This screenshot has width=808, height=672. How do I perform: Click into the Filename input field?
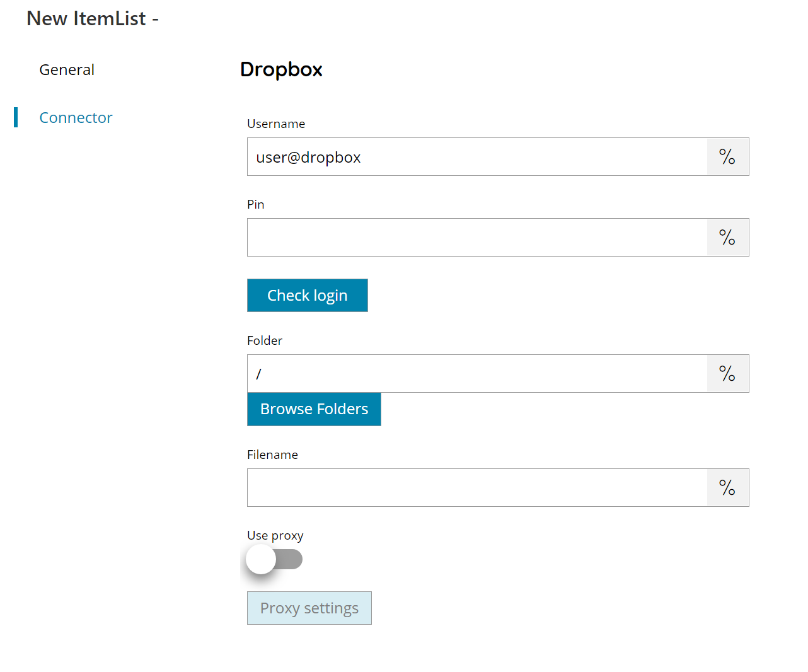[x=477, y=488]
